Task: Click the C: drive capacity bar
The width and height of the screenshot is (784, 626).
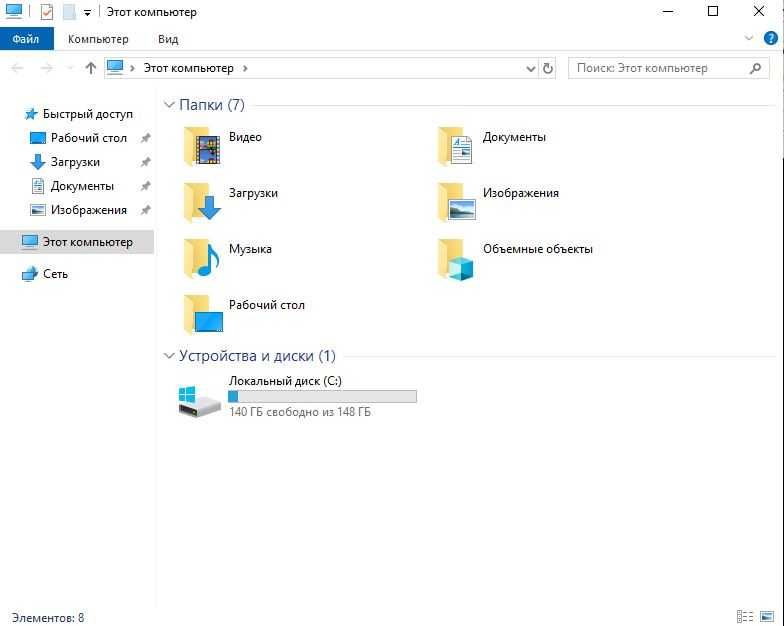Action: pyautogui.click(x=322, y=396)
